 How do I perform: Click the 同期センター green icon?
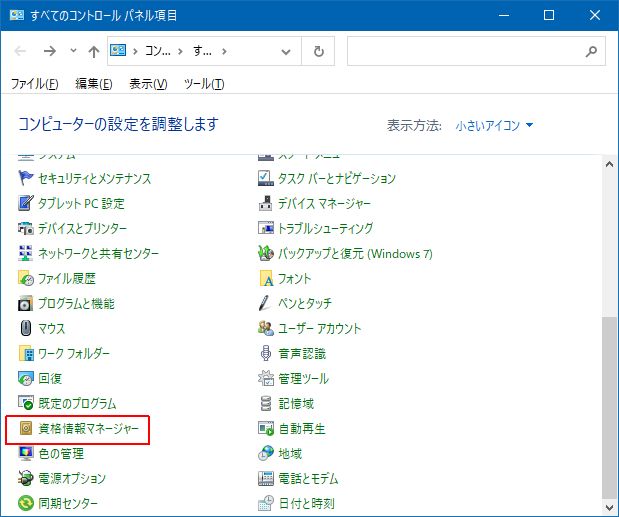(x=26, y=504)
